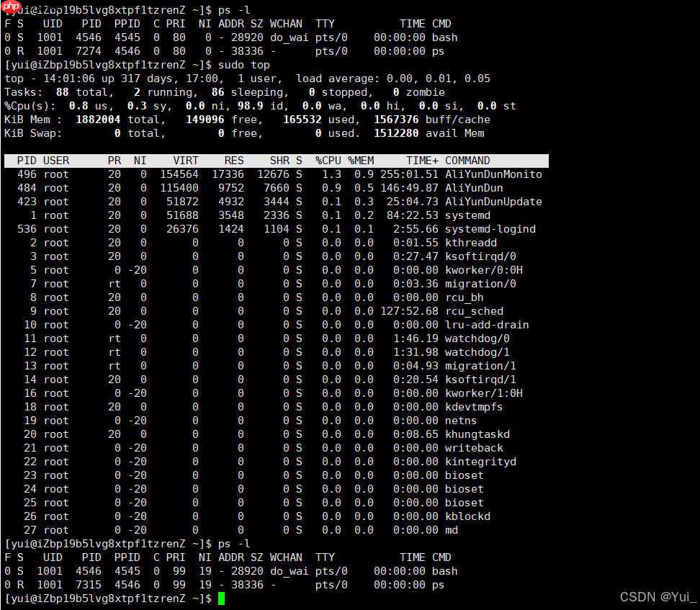700x610 pixels.
Task: Click the '165532' used memory value
Action: point(302,120)
